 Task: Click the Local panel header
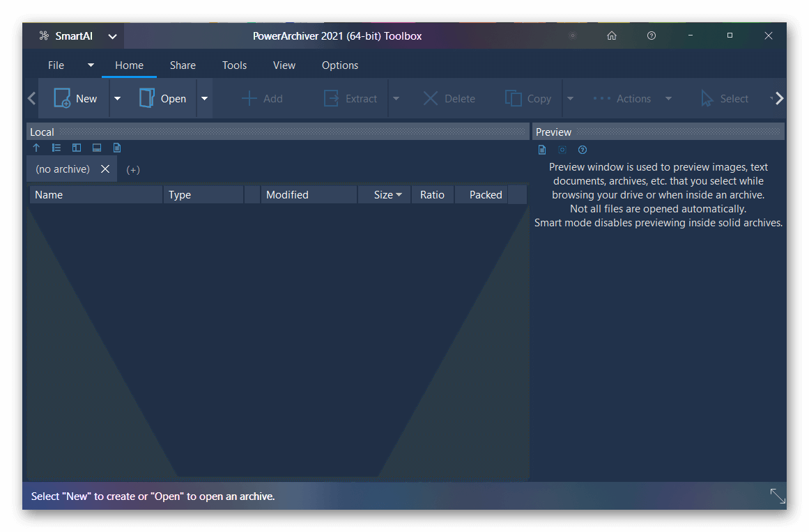click(x=277, y=132)
